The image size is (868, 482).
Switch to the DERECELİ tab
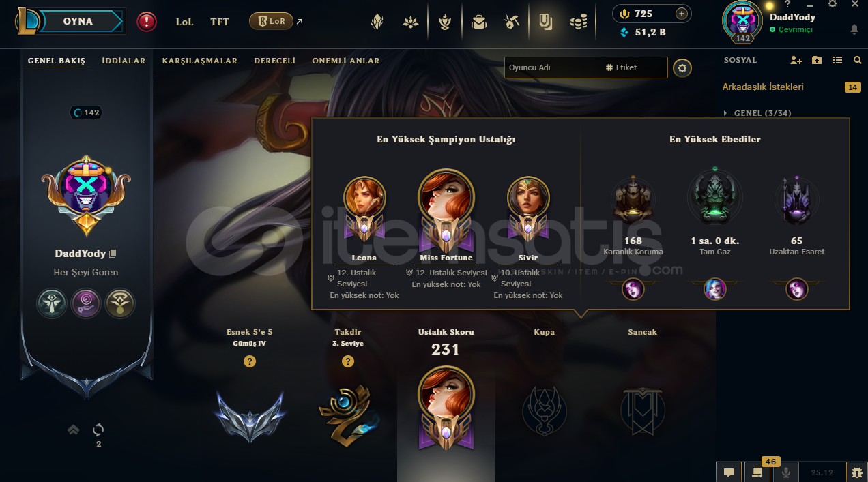click(x=274, y=61)
